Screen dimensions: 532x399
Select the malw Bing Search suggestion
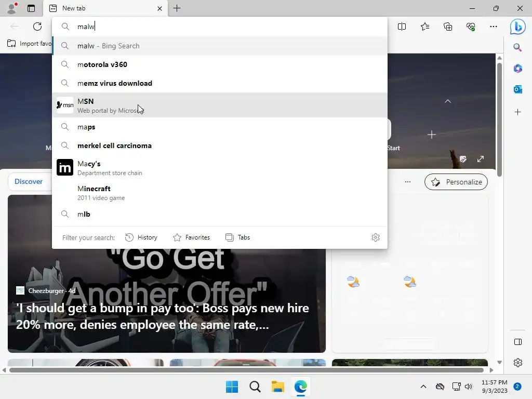click(220, 46)
